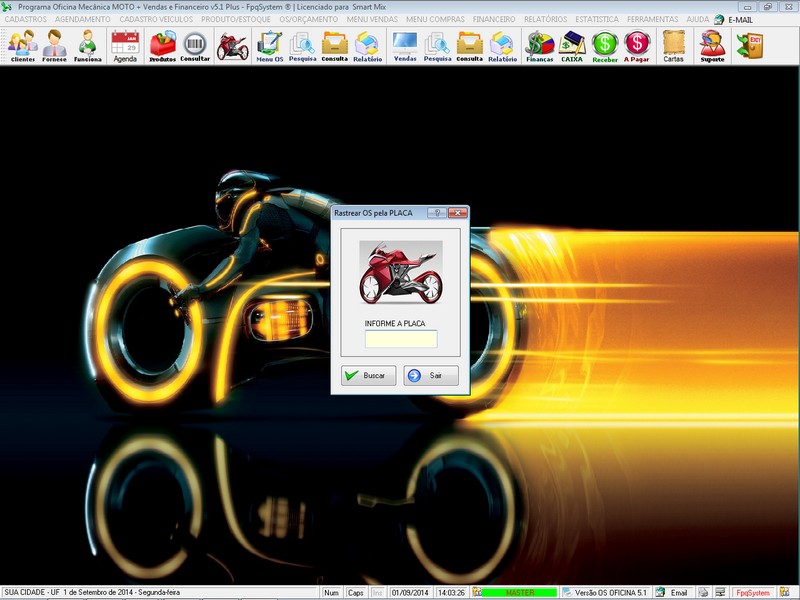Click the Fornece suppliers icon
The height and width of the screenshot is (600, 800).
[x=54, y=46]
